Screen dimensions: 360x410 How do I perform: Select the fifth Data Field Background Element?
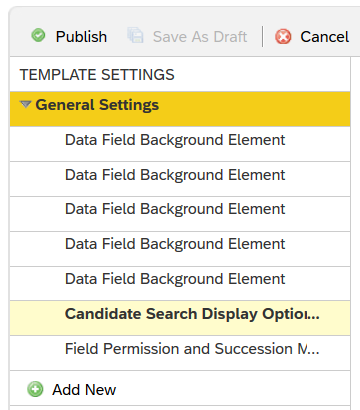pyautogui.click(x=180, y=283)
